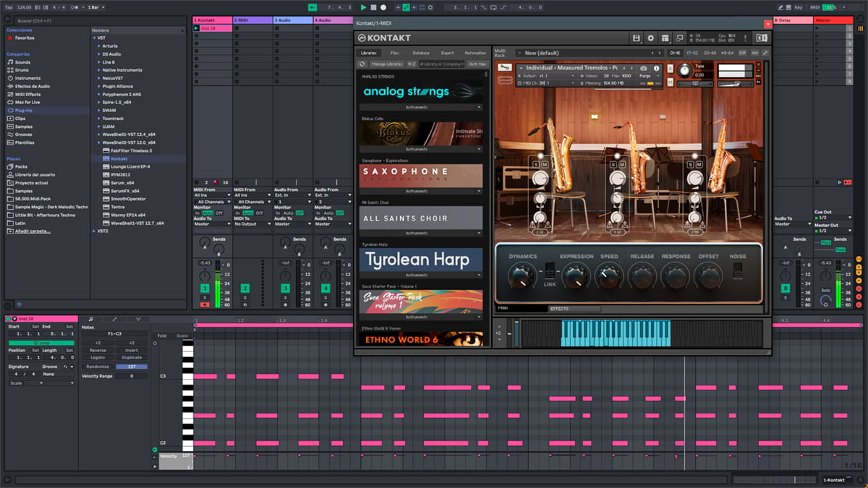The image size is (868, 488).
Task: Open Kontakt save/load menu disk icon
Action: pos(636,38)
